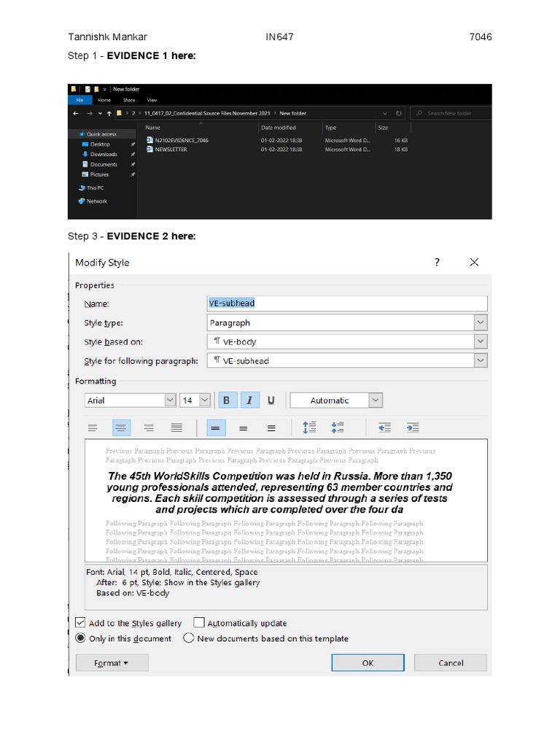
Task: Refresh the New folder view
Action: tap(399, 113)
